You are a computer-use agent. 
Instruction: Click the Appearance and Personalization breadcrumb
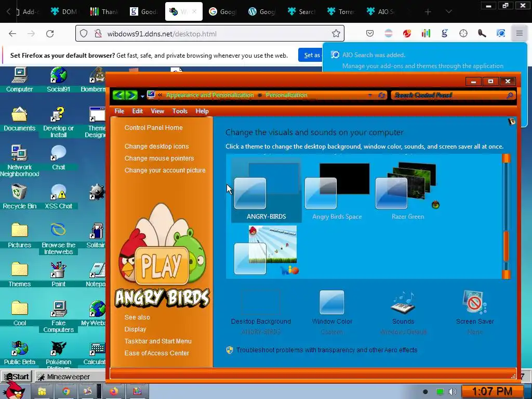(210, 95)
